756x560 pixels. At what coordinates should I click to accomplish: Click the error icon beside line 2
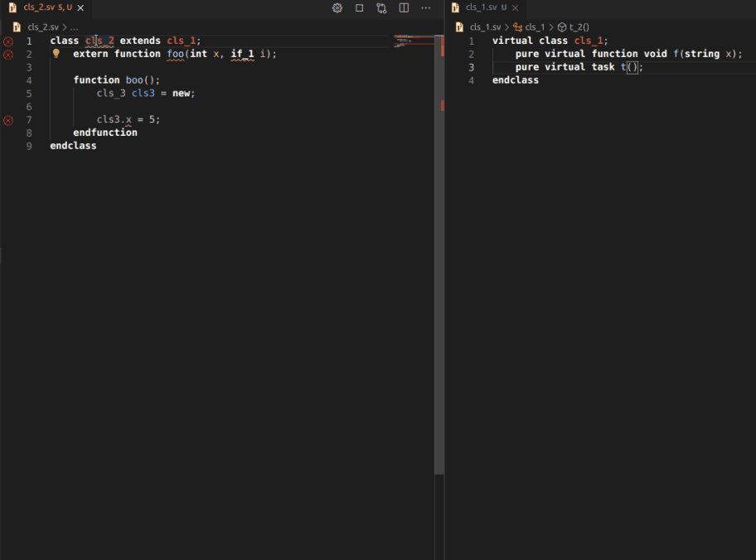tap(7, 53)
